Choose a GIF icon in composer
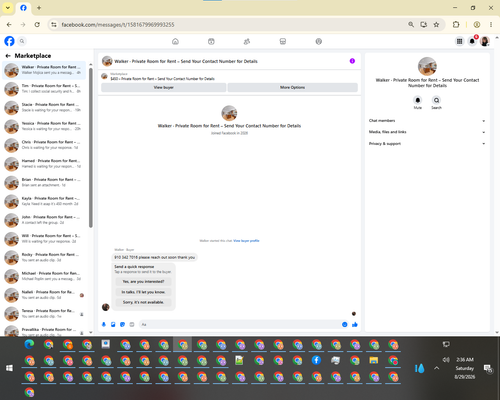500x400 pixels. pos(132,324)
